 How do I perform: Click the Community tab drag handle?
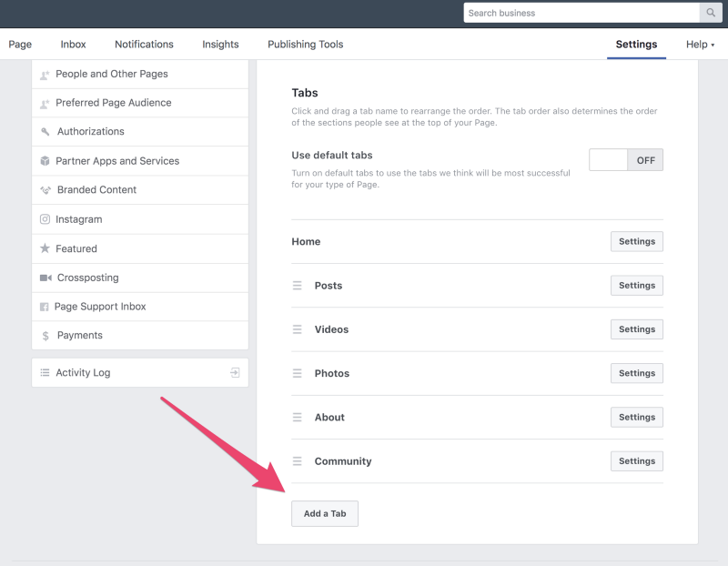(x=297, y=461)
